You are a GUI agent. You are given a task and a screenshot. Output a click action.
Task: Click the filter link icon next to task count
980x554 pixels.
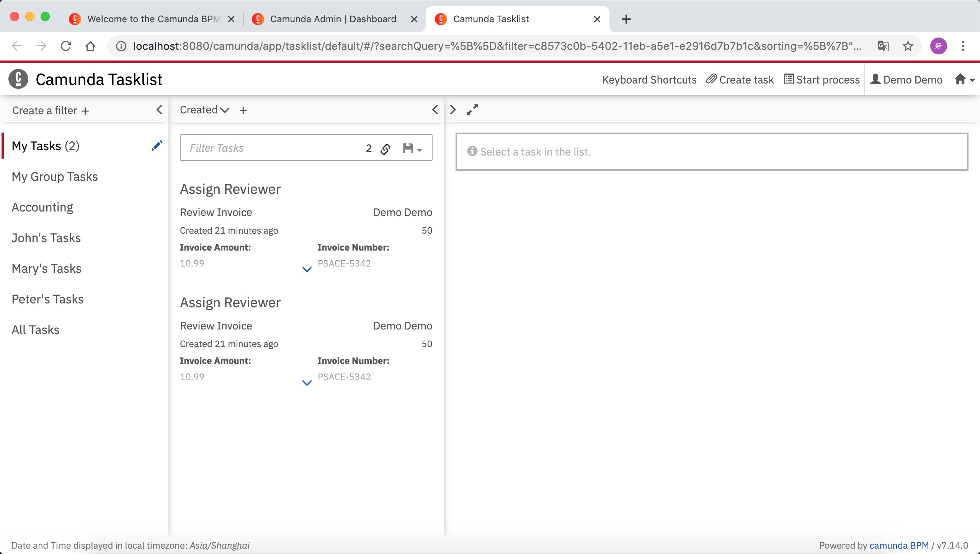385,148
